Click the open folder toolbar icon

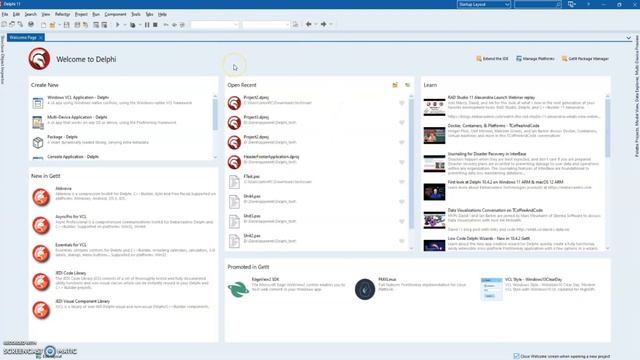click(52, 24)
